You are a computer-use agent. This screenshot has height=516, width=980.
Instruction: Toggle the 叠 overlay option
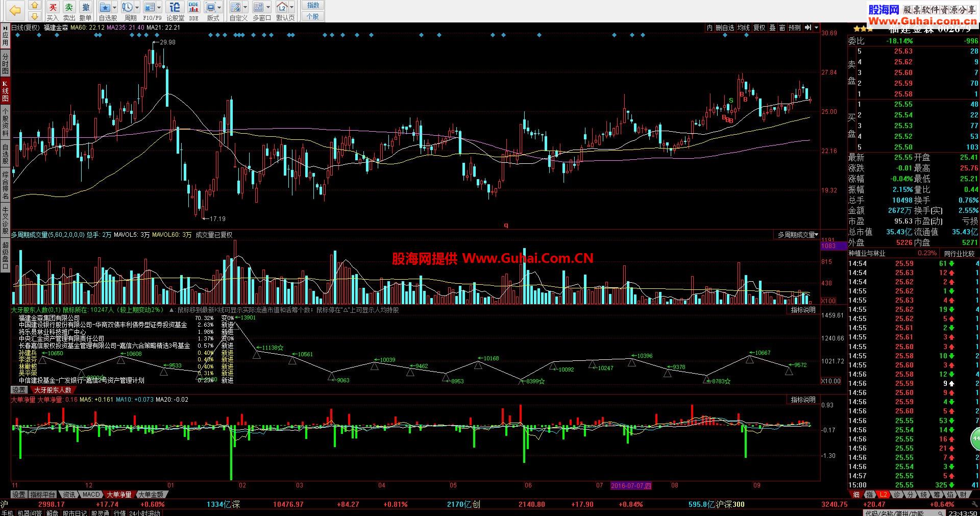point(773,28)
